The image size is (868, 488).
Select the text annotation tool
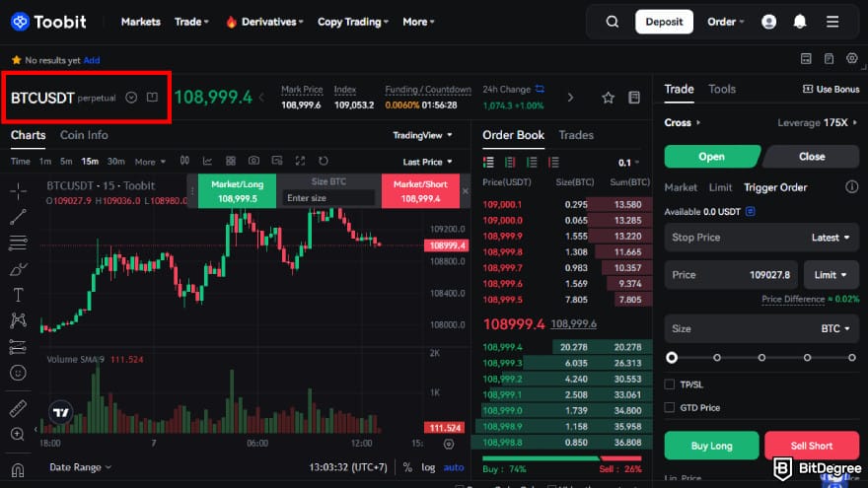pos(19,295)
